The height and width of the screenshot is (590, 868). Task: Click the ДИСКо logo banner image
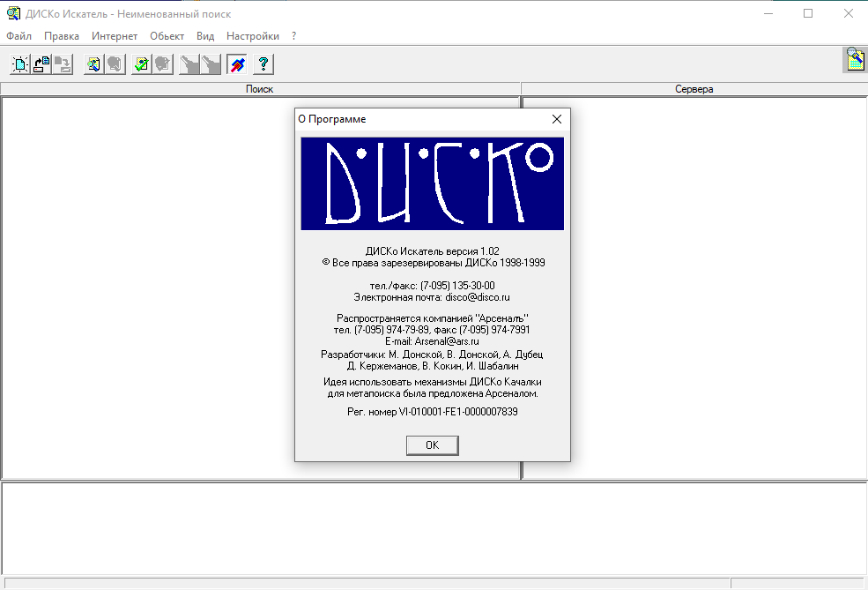point(433,183)
